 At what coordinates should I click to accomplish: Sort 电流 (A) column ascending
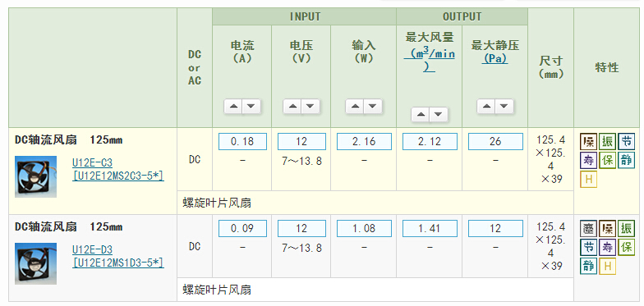point(233,107)
